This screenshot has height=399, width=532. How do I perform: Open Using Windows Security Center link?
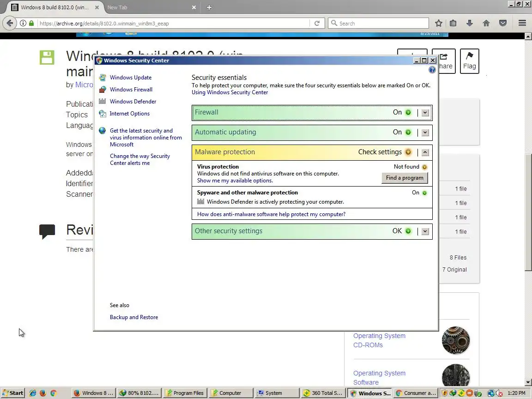pos(230,92)
